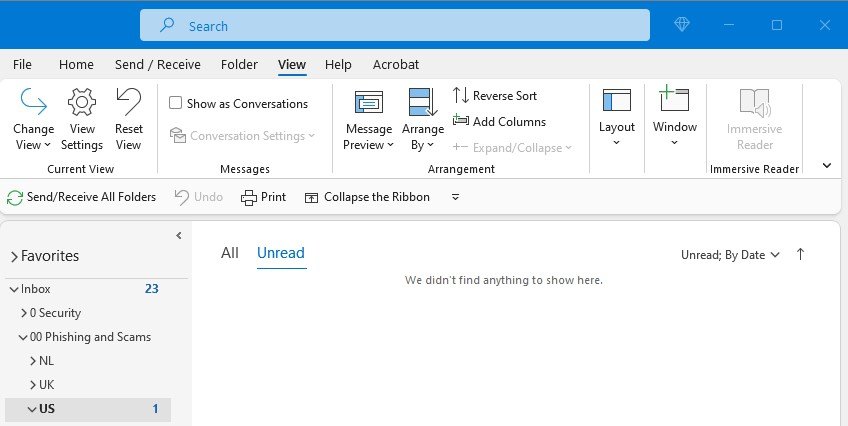Switch to Send / Receive tab
This screenshot has width=848, height=426.
click(x=157, y=64)
